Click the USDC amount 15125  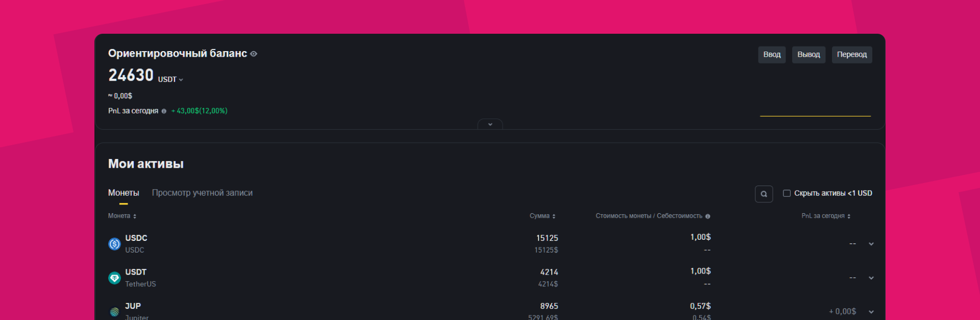pos(547,238)
